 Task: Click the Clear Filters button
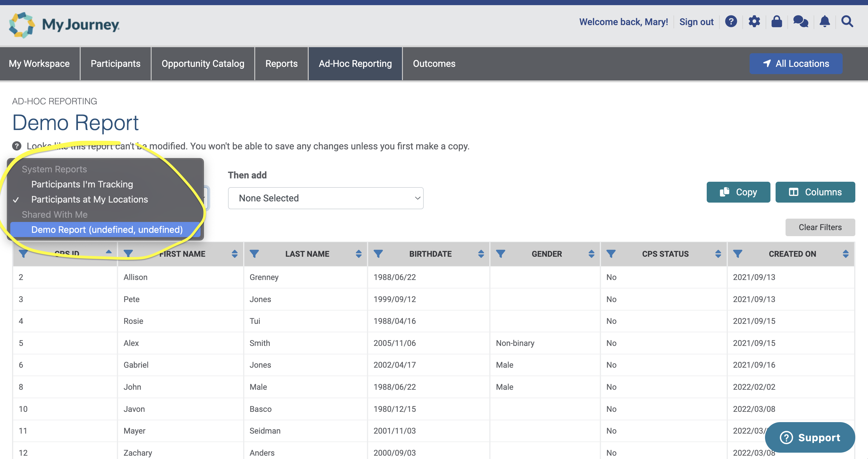820,227
